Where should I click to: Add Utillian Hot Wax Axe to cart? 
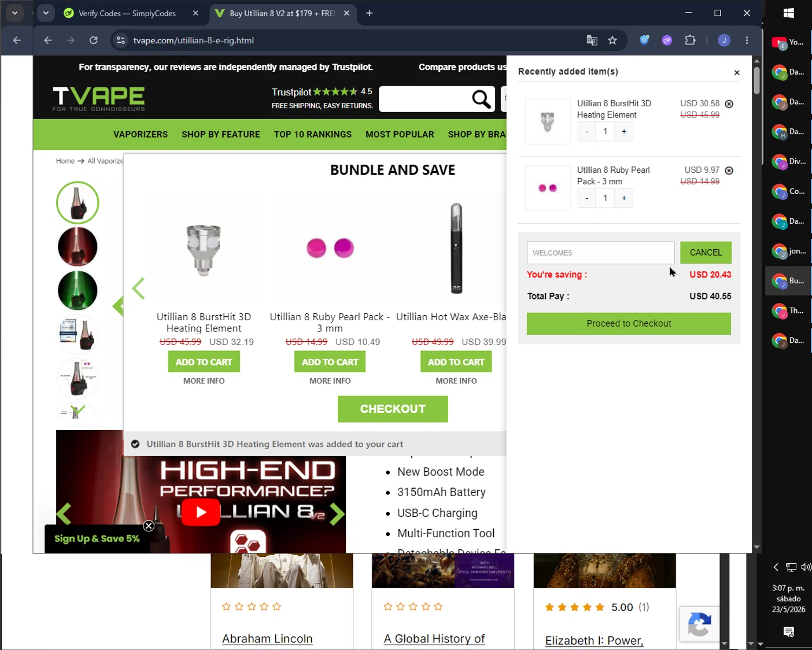[x=456, y=362]
